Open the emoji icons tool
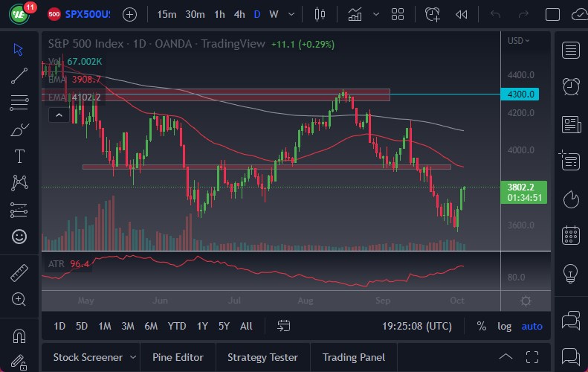This screenshot has height=372, width=588. pos(19,237)
